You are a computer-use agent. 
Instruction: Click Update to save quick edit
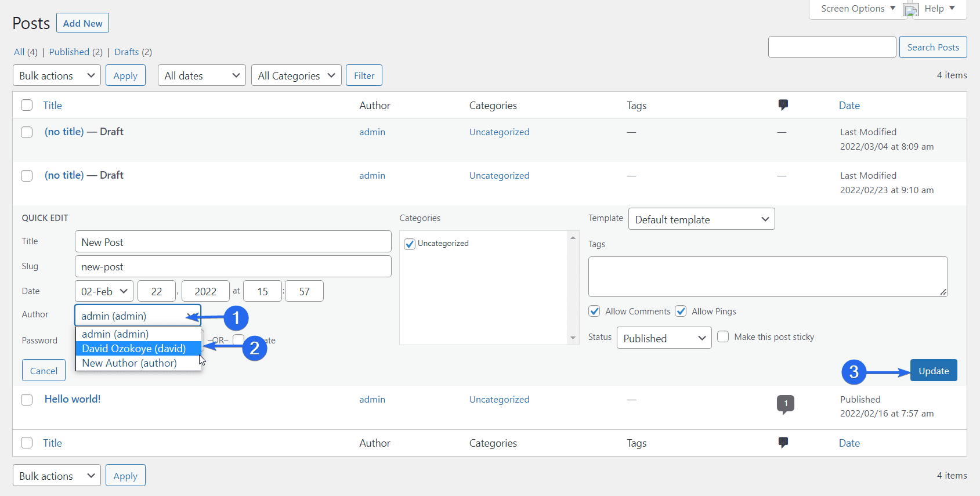click(934, 371)
